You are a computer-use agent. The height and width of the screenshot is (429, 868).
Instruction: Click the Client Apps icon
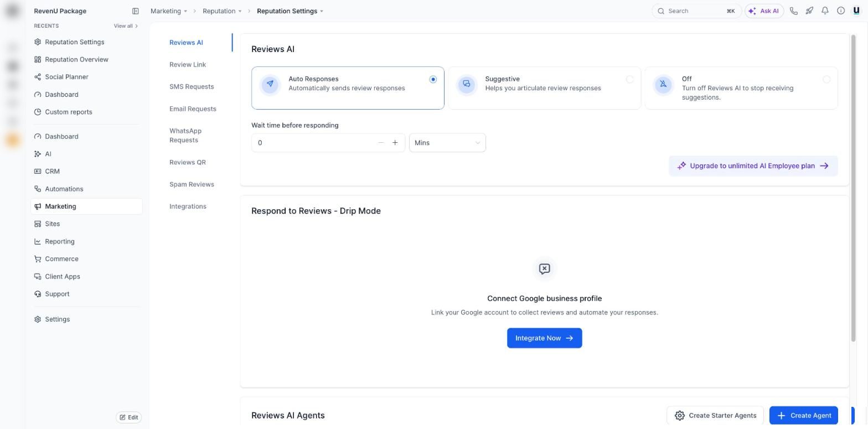click(38, 277)
